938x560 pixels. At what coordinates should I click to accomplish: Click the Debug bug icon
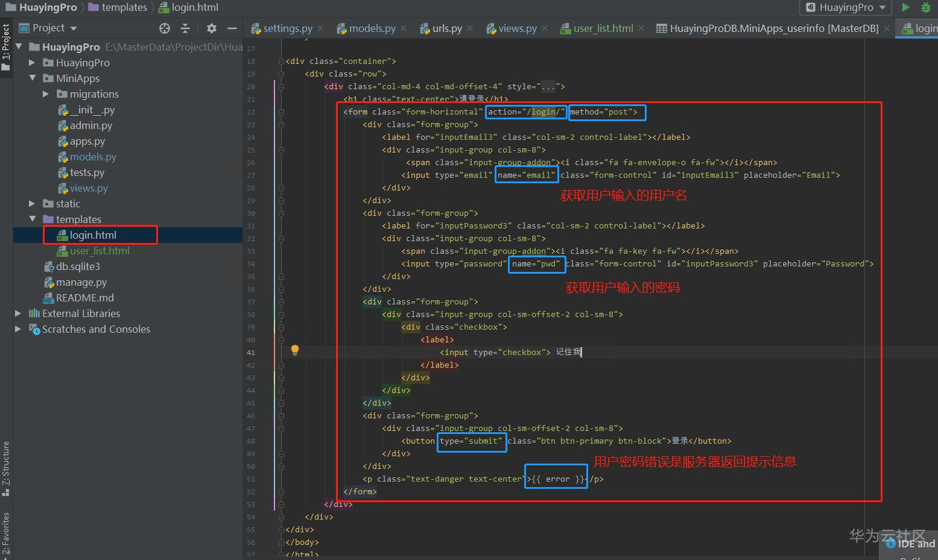pyautogui.click(x=926, y=7)
